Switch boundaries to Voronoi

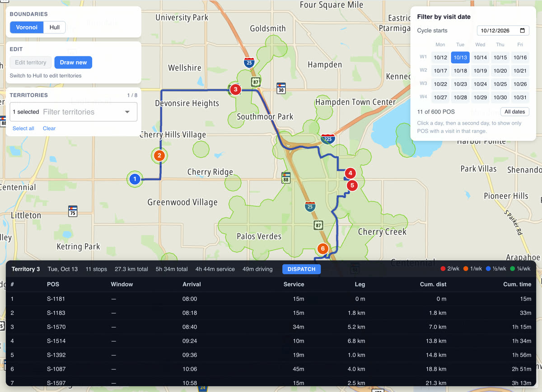click(x=27, y=27)
